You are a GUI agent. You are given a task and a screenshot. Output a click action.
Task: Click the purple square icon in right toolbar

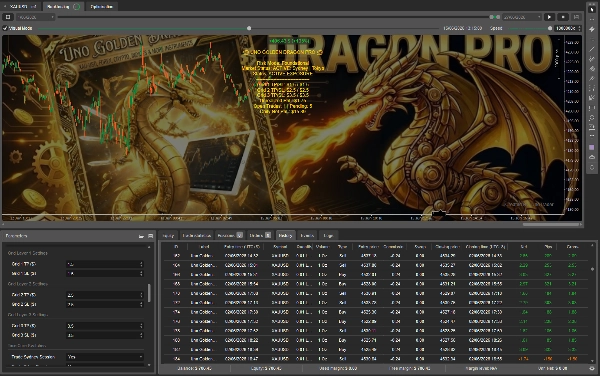592,147
